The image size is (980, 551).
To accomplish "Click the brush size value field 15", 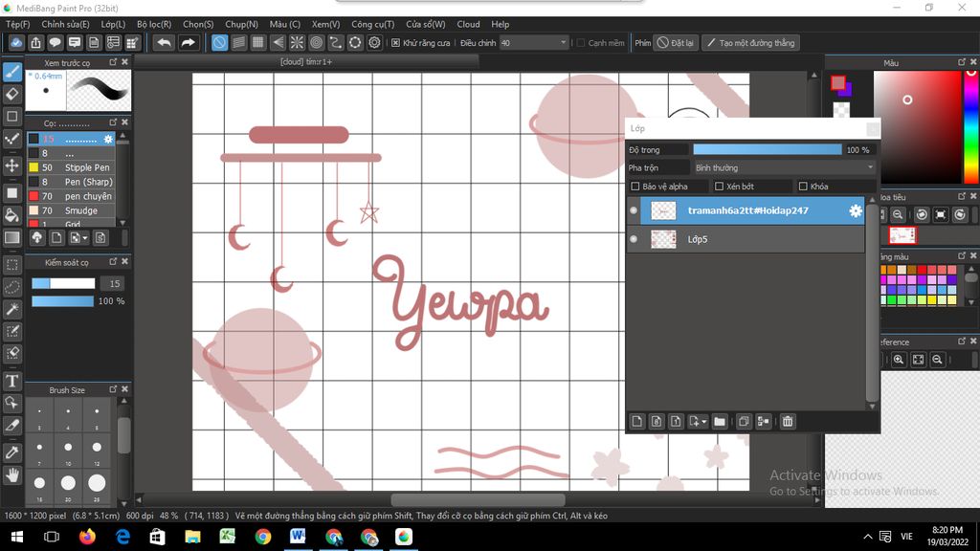I will (x=115, y=283).
